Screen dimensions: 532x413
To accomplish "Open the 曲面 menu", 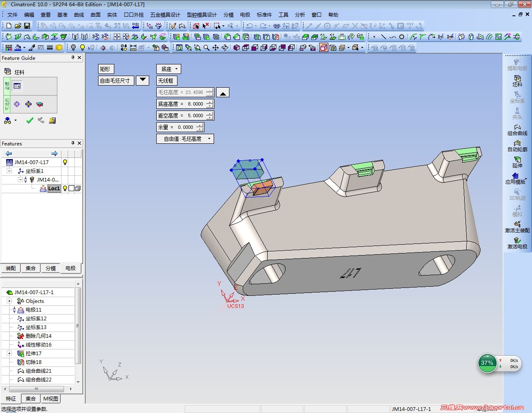I will [x=96, y=15].
